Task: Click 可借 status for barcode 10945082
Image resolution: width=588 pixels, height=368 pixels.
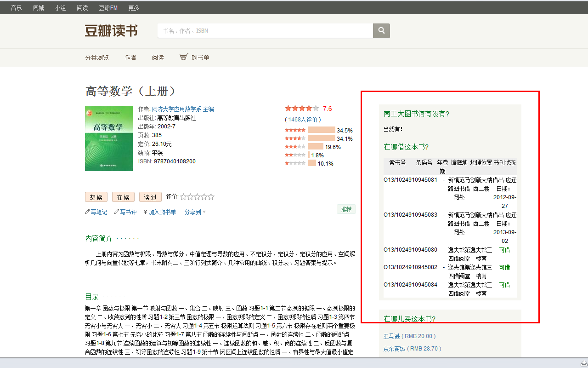Action: [504, 267]
